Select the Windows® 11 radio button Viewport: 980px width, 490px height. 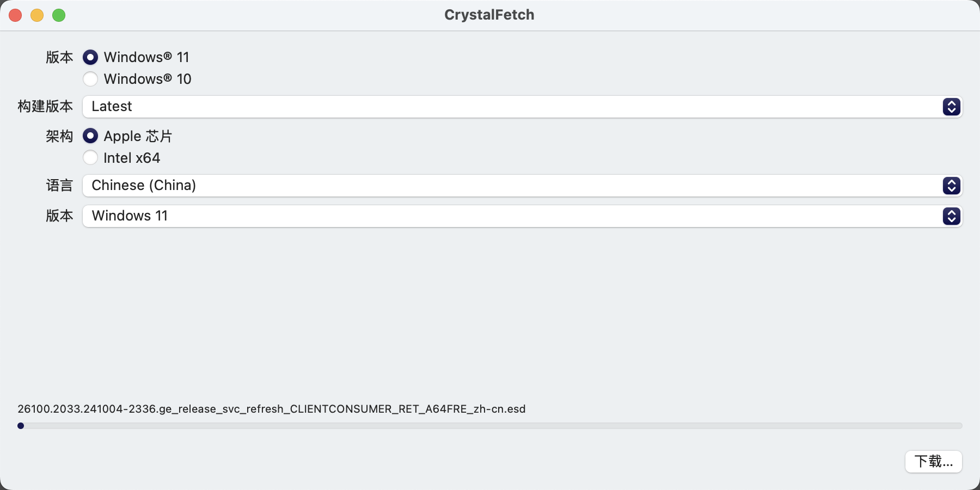point(90,57)
